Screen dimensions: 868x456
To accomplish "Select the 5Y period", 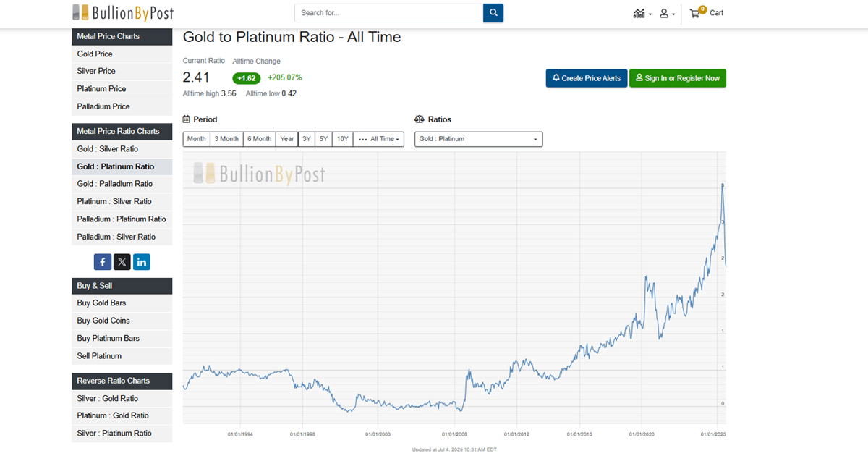I will (x=323, y=139).
